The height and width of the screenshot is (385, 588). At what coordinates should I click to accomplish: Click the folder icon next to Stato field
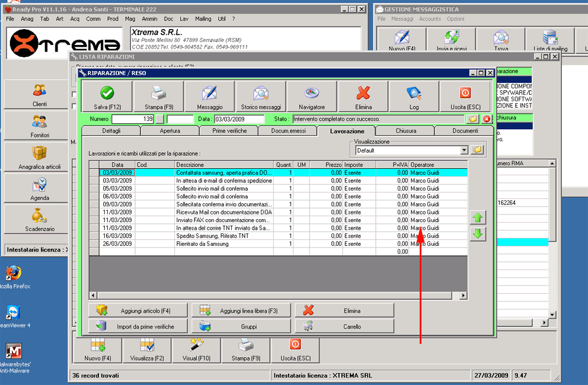tap(472, 119)
